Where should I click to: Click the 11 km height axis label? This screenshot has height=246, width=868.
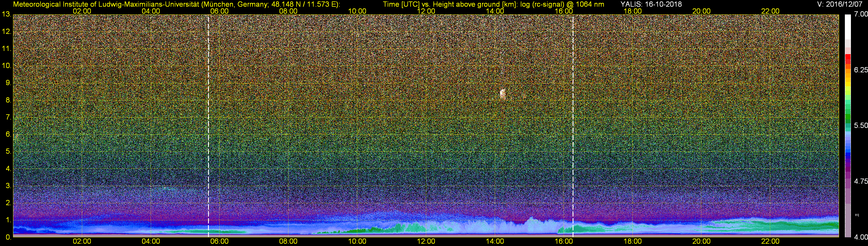(6, 49)
